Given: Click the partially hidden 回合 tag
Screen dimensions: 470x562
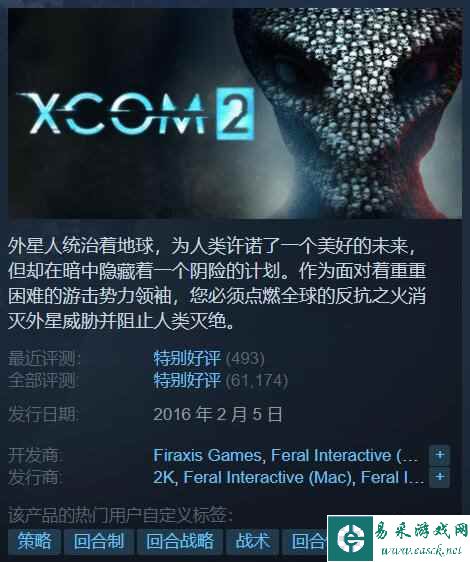Looking at the screenshot, I should [x=305, y=541].
